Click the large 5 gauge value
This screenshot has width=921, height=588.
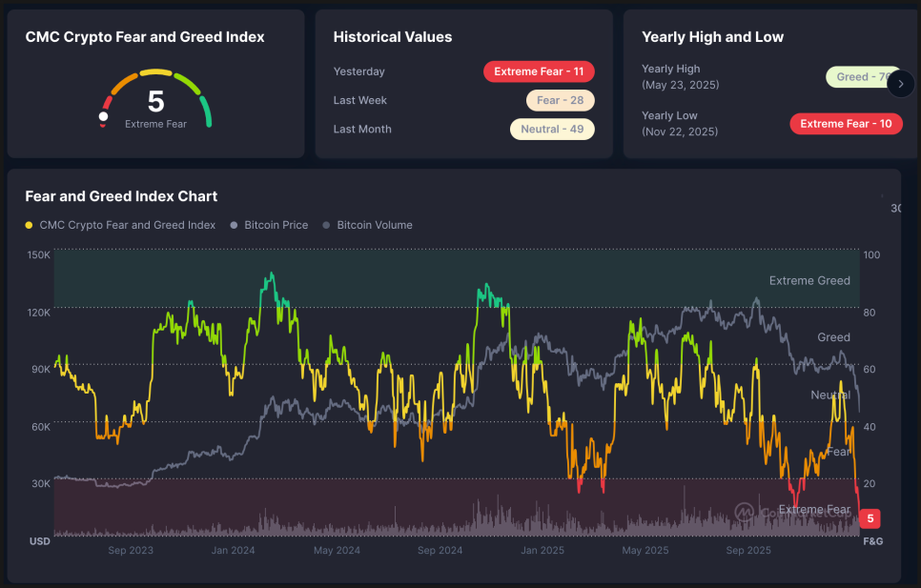(155, 101)
